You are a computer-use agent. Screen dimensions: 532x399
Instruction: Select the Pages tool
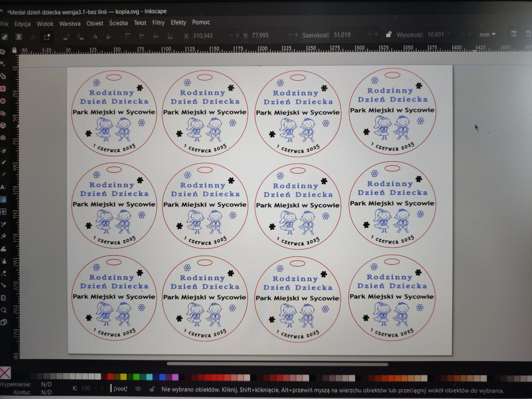[x=3, y=322]
